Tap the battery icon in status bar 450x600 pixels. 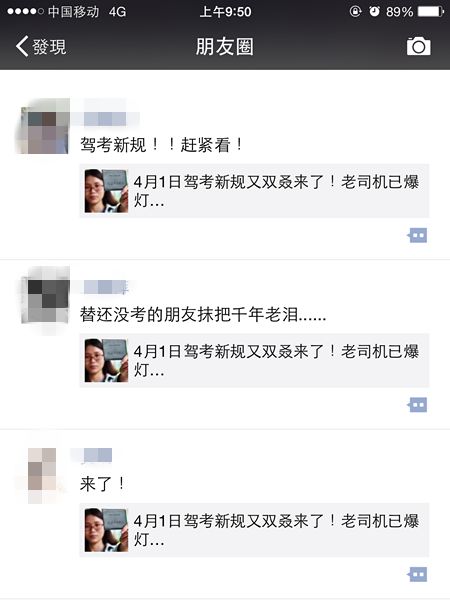coord(431,11)
